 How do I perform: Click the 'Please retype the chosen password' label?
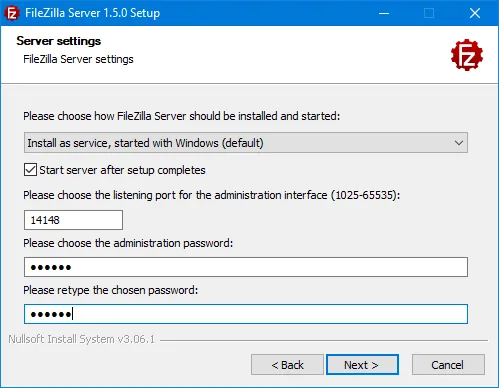[110, 290]
